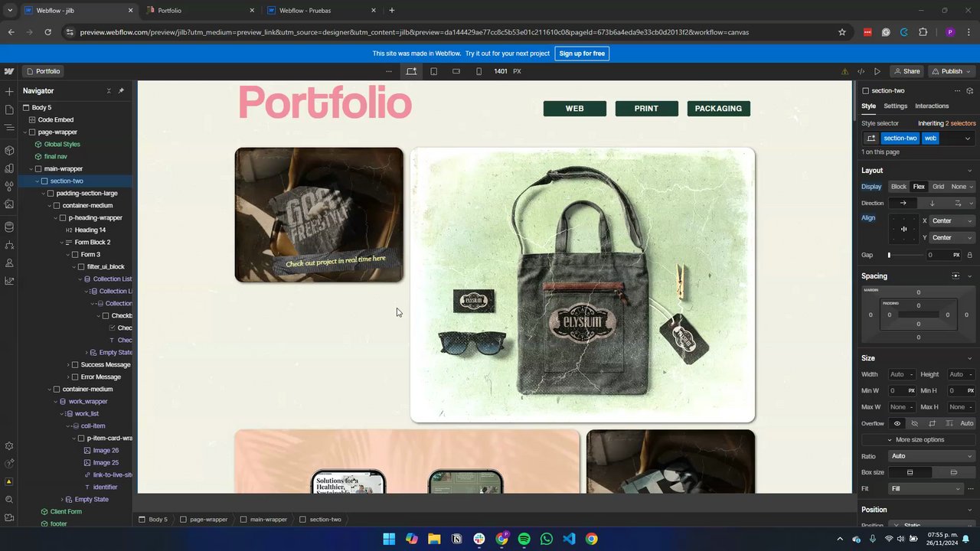Viewport: 980px width, 551px height.
Task: Pin the Navigator panel
Action: (x=121, y=91)
